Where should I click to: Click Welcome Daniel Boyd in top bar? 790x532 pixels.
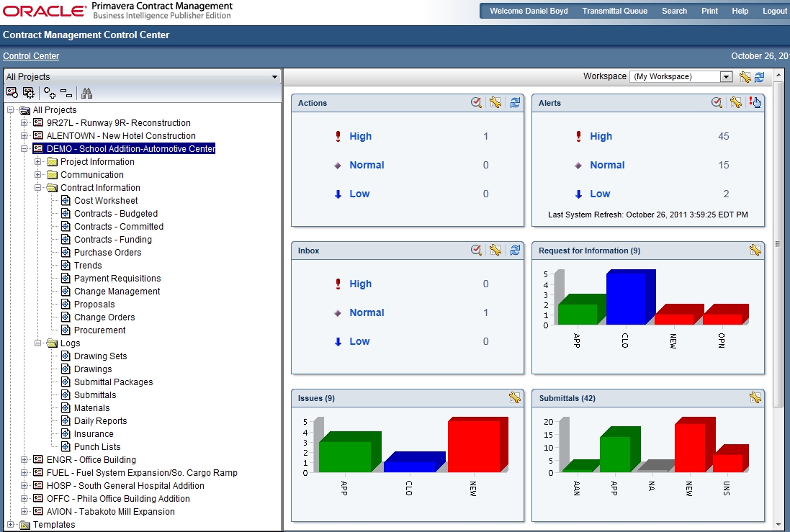(x=529, y=11)
